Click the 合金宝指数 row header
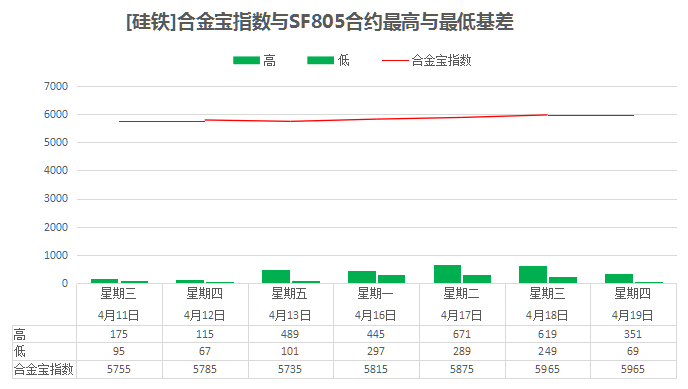The image size is (688, 389). (x=43, y=369)
